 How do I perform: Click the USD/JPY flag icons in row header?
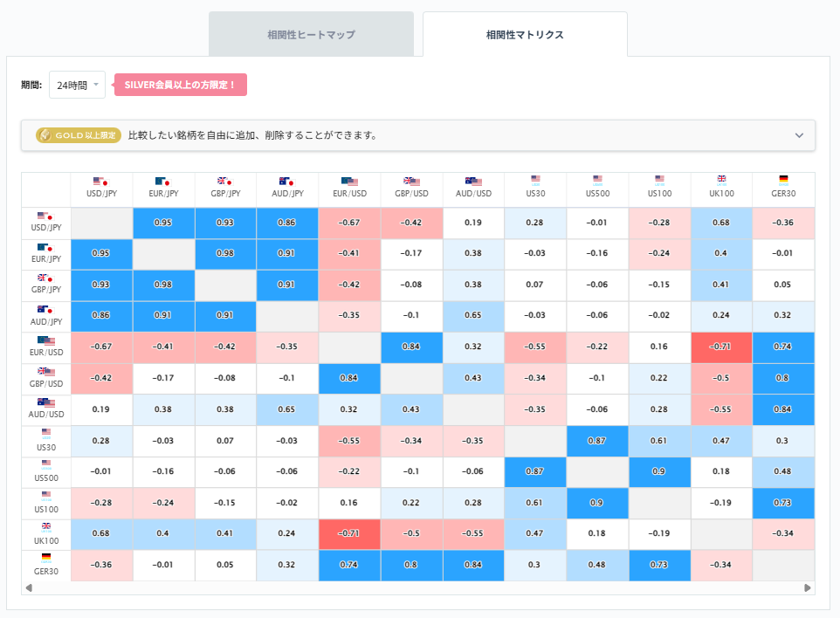point(45,217)
